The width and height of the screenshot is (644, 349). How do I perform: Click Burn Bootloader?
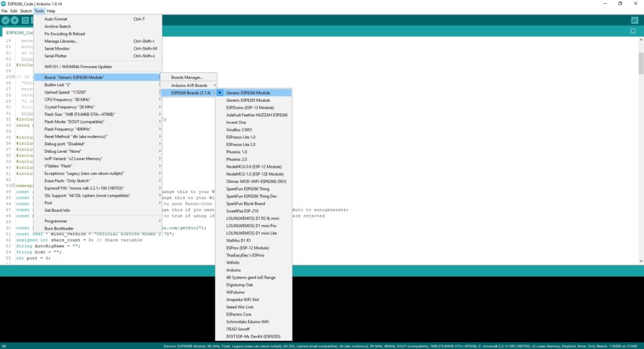coord(97,228)
